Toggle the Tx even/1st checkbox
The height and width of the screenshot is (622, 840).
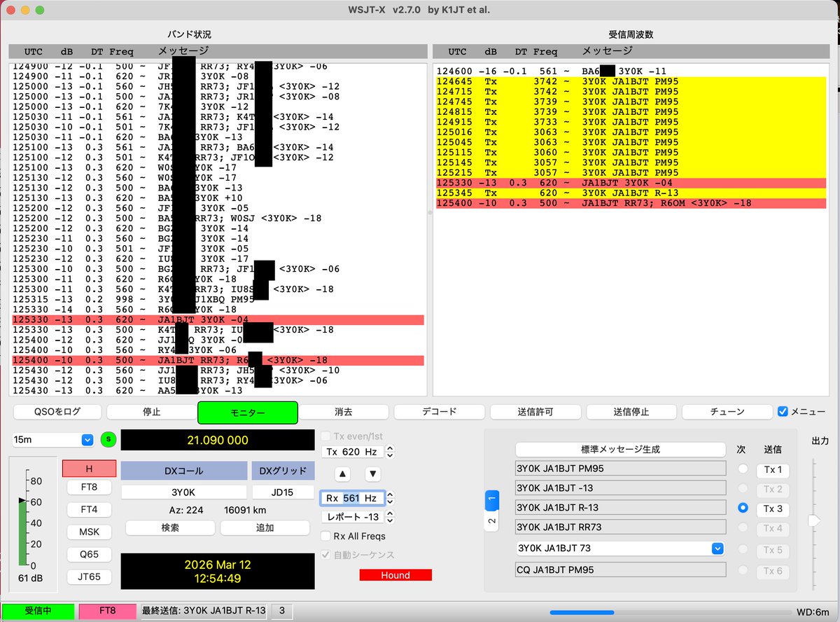pyautogui.click(x=325, y=436)
